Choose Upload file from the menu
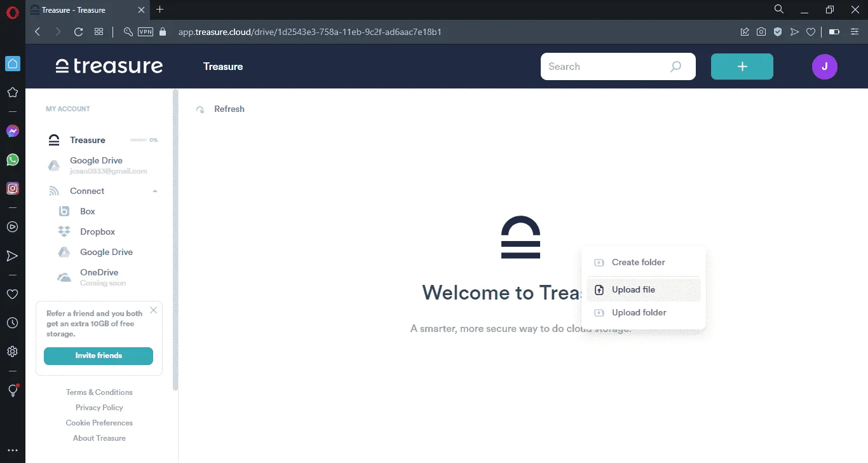868x463 pixels. 643,290
